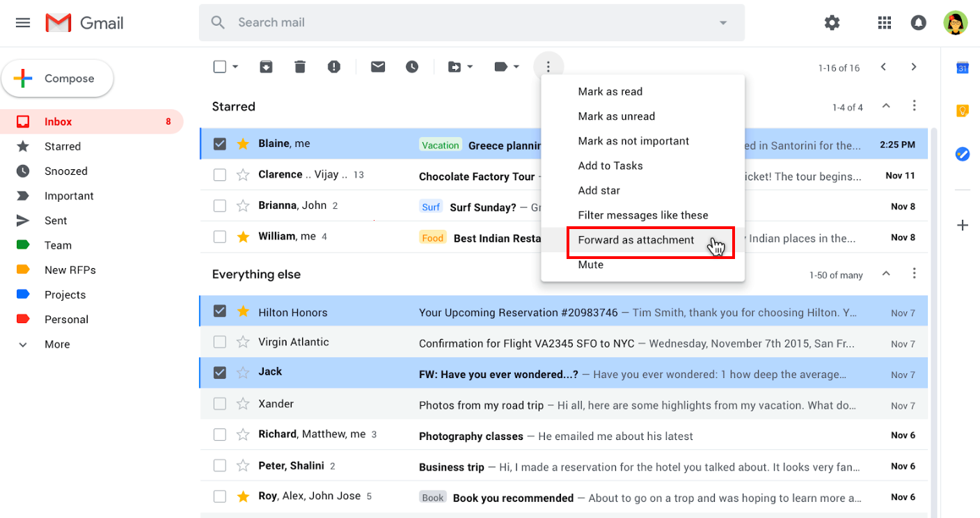This screenshot has width=980, height=518.
Task: Star the Virgin Atlantic flight confirmation
Action: 242,343
